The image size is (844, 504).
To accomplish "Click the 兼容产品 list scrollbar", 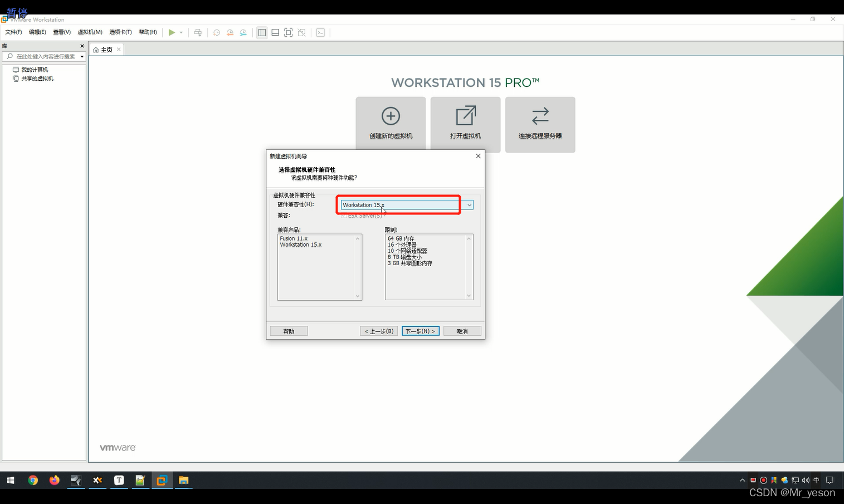I will click(358, 267).
